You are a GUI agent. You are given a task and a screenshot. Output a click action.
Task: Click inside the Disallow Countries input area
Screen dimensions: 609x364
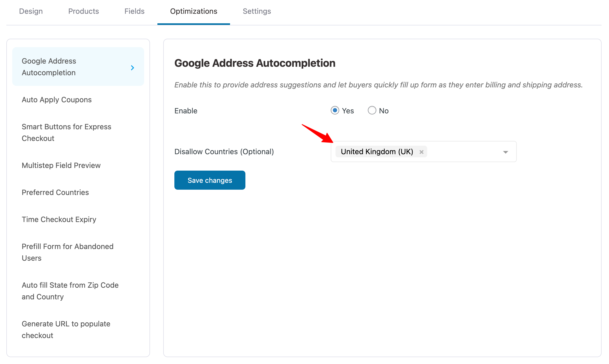(464, 152)
